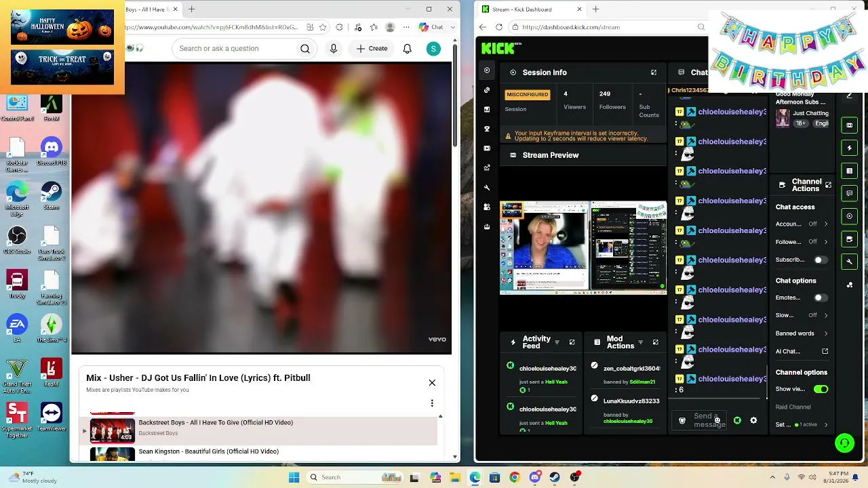
Task: Pop out the Activity Feed panel
Action: pos(572,342)
